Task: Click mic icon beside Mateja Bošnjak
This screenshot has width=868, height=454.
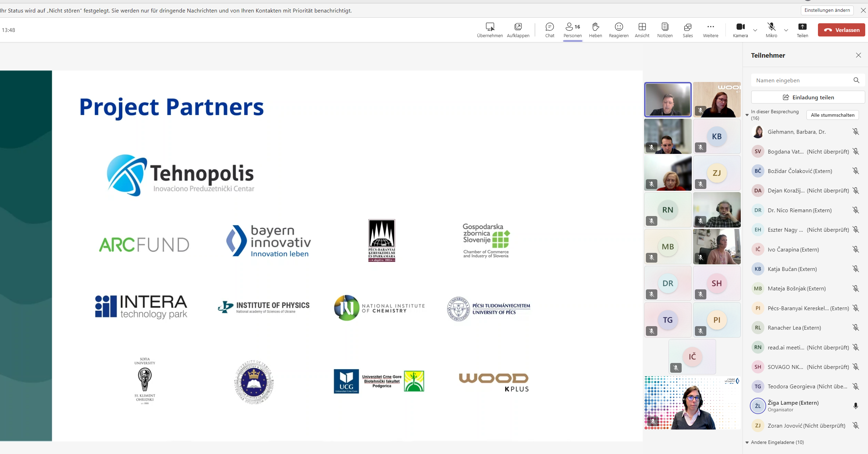Action: [855, 288]
